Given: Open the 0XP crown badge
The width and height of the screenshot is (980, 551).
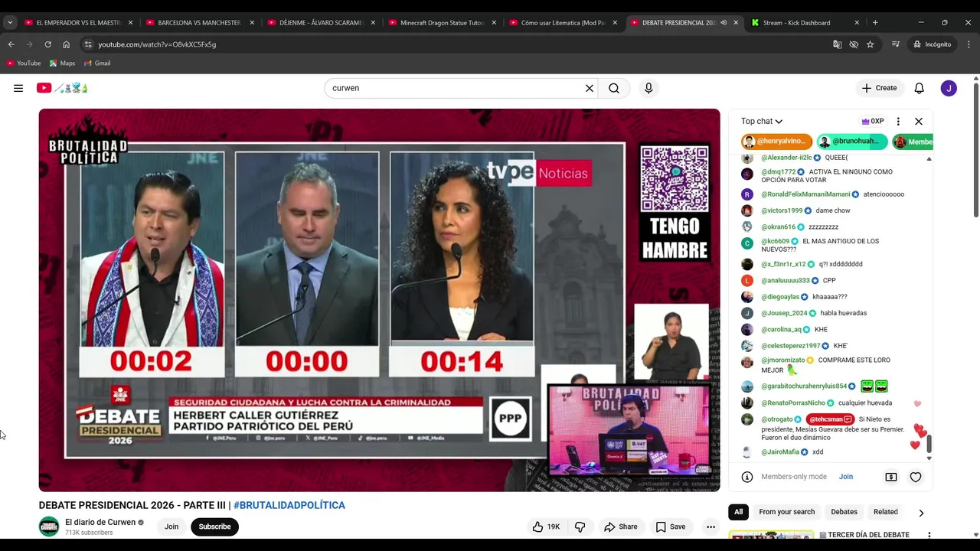Looking at the screenshot, I should click(872, 121).
